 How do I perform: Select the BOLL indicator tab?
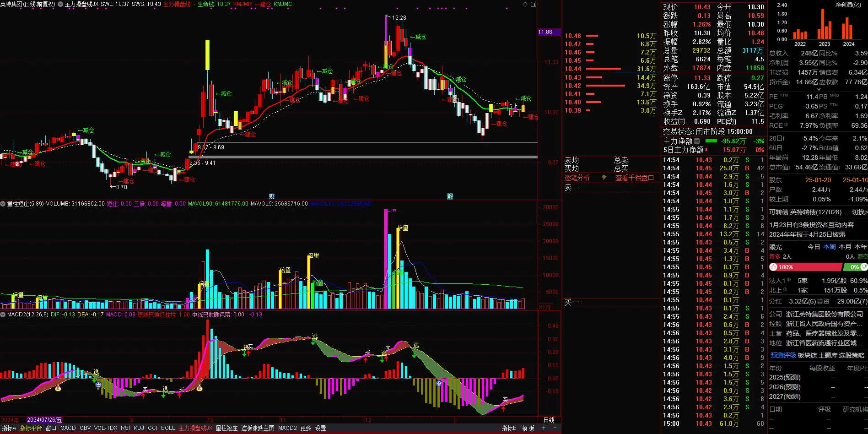tap(168, 428)
